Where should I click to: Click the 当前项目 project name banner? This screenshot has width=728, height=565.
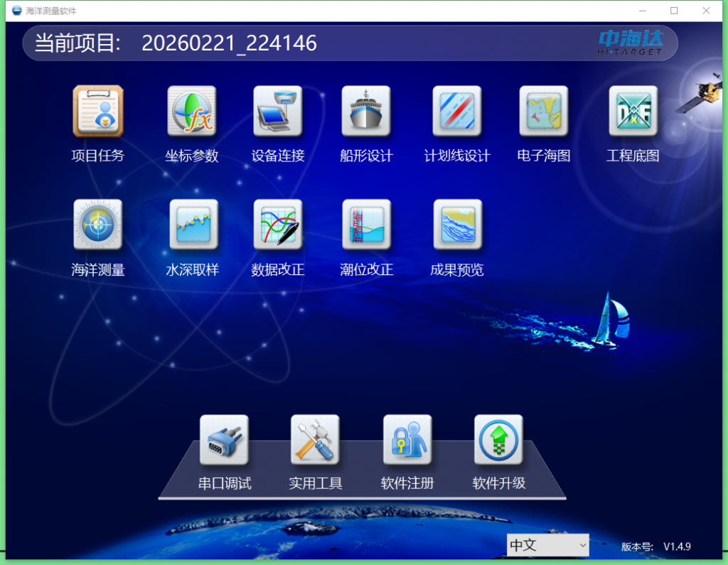227,43
